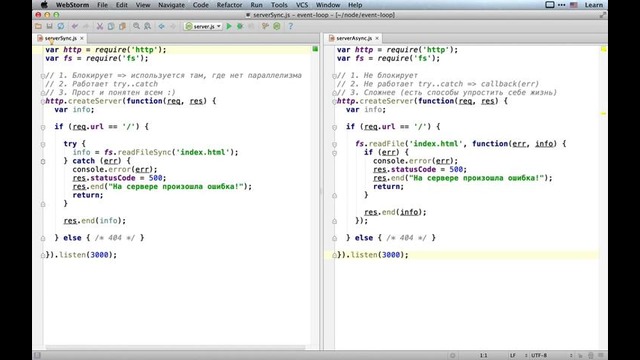This screenshot has height=360, width=640.
Task: Click listen(3000) in serverAsync.js
Action: click(x=378, y=255)
